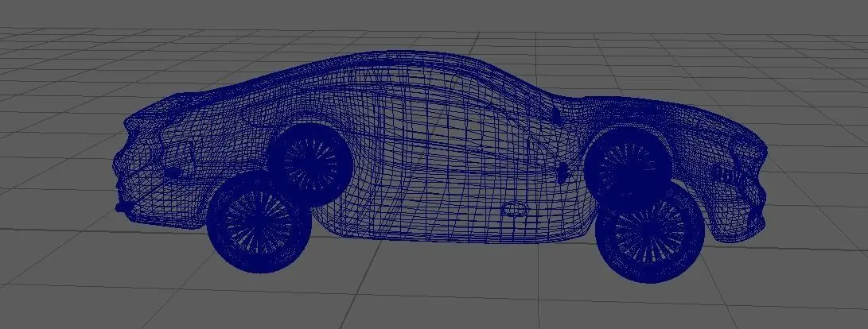Screen dimensions: 868x329
Task: Select the larger lower wheel at car's left end
Action: [259, 223]
